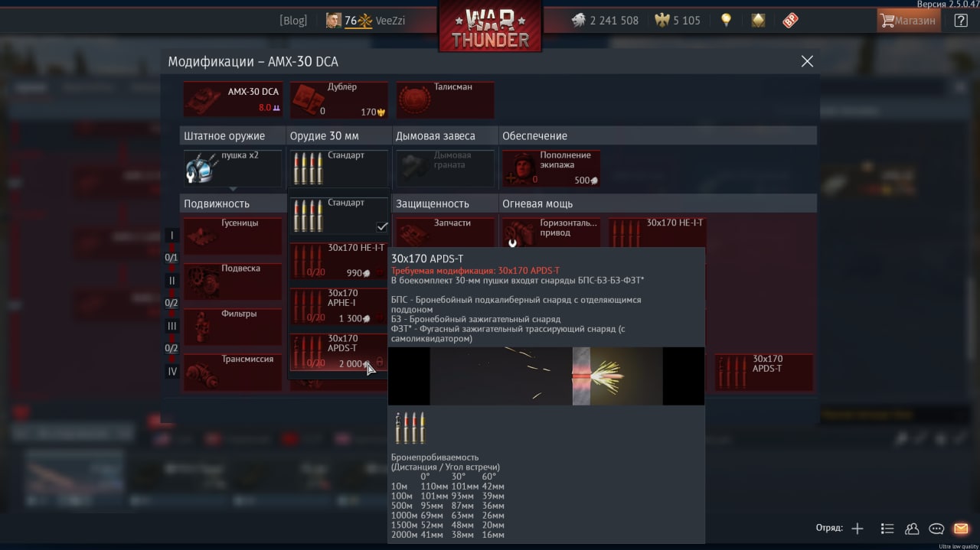980x550 pixels.
Task: Select the Гусеницы modification
Action: [x=233, y=236]
